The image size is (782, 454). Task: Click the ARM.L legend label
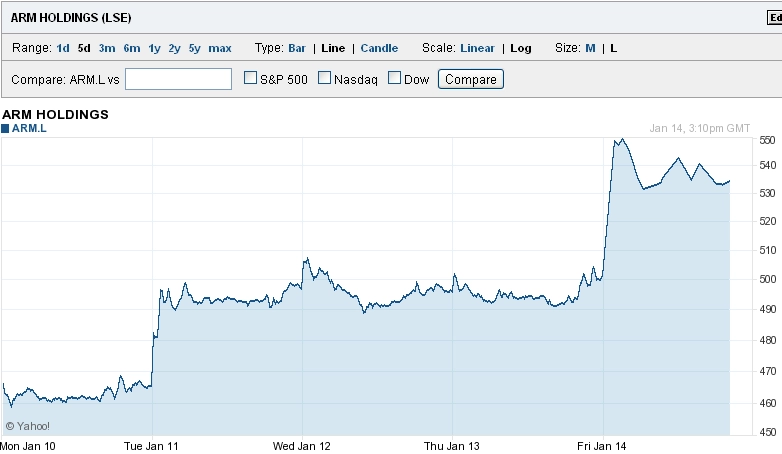coord(29,128)
